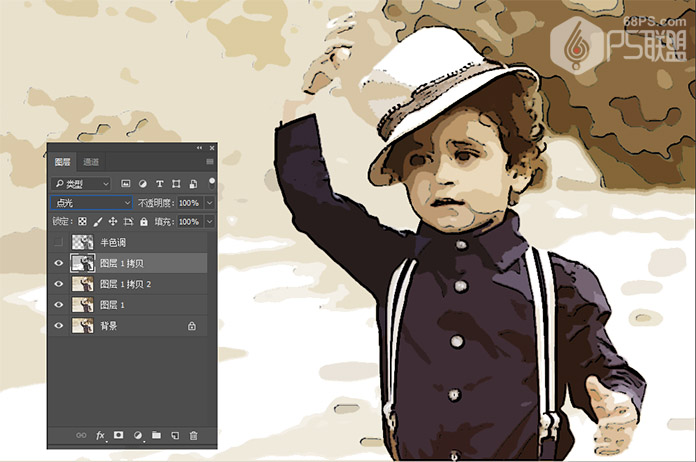Select layer named 图层 1 拷贝
Image resolution: width=696 pixels, height=462 pixels.
[122, 263]
